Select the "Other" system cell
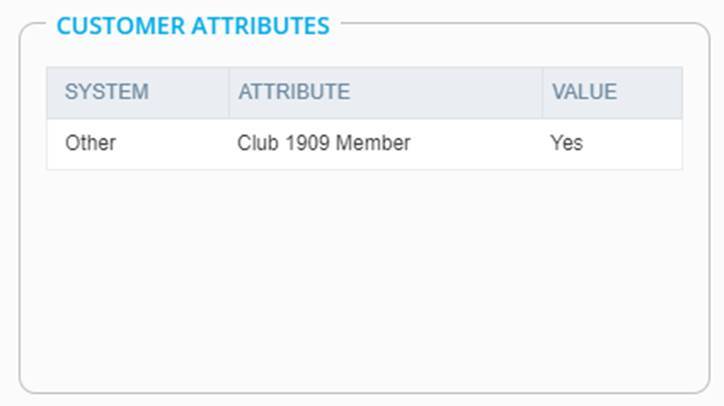Viewport: 724px width, 406px height. (90, 143)
